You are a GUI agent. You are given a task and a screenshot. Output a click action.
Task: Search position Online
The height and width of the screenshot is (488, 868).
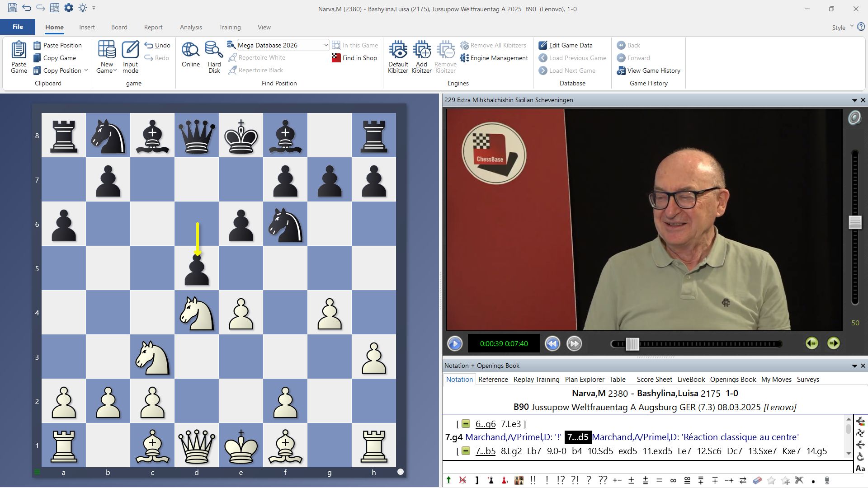pyautogui.click(x=190, y=50)
